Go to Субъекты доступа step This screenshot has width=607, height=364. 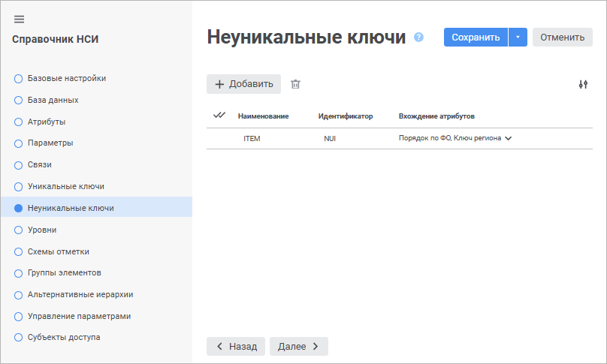point(64,337)
